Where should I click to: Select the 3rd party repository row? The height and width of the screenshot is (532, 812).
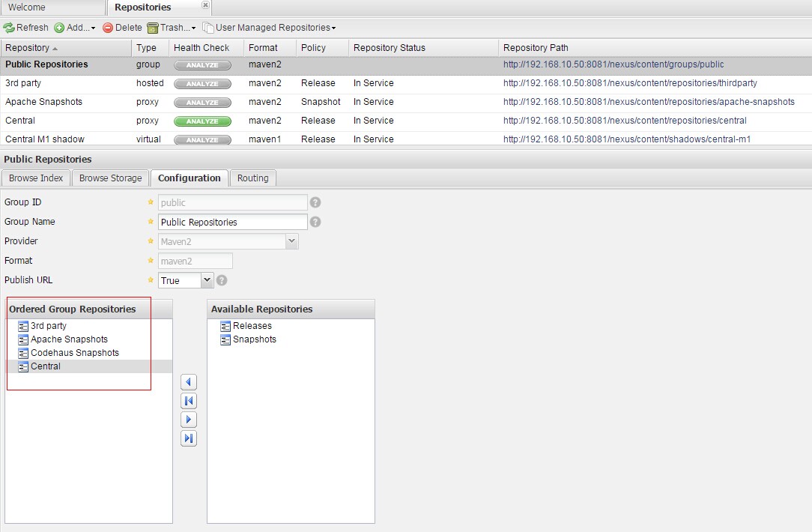[406, 83]
